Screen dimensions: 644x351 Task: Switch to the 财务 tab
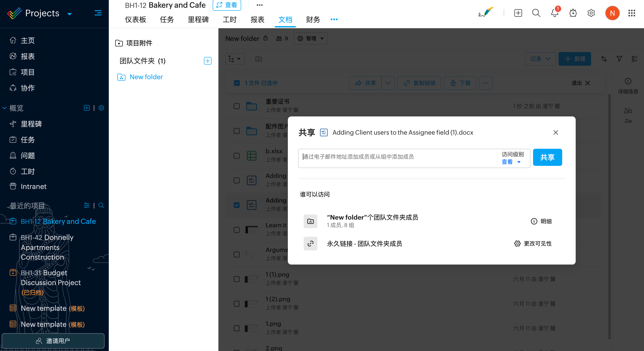(313, 19)
